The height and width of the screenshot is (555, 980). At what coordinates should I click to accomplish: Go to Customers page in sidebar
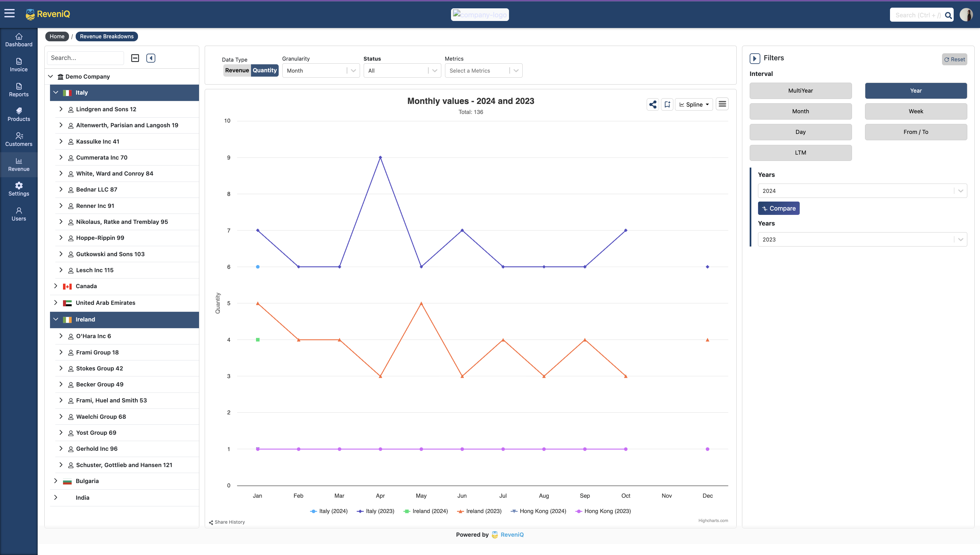(x=19, y=139)
